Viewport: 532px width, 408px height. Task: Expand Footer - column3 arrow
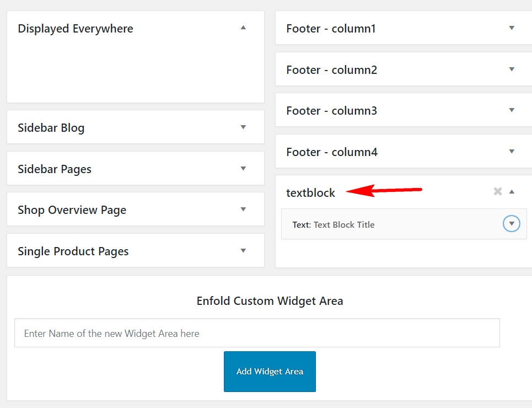512,110
